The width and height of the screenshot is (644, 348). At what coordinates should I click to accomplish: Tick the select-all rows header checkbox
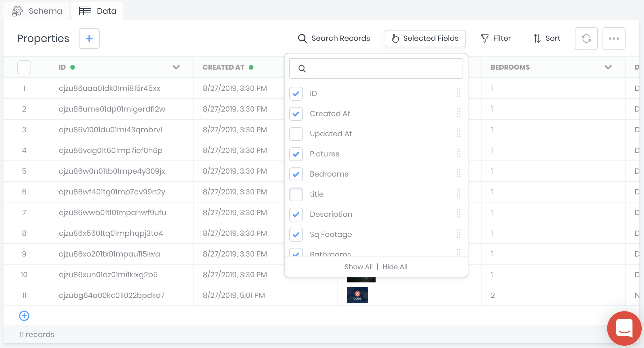pyautogui.click(x=24, y=67)
